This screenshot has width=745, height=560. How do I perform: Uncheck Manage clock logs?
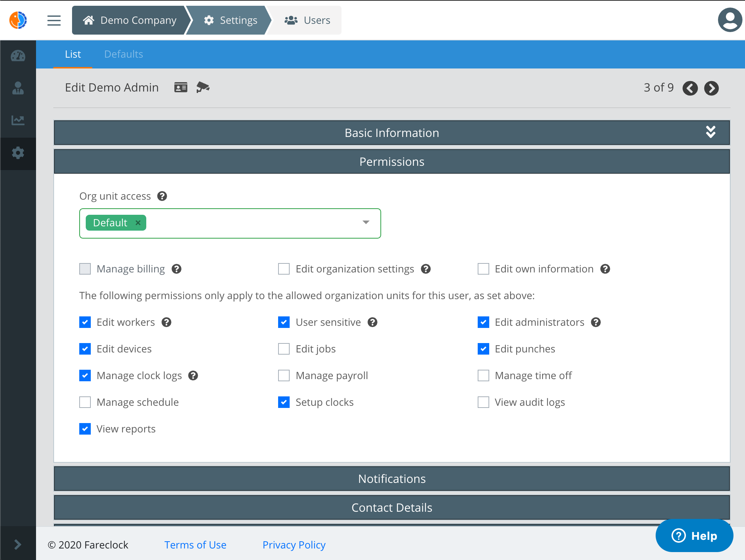(x=85, y=375)
